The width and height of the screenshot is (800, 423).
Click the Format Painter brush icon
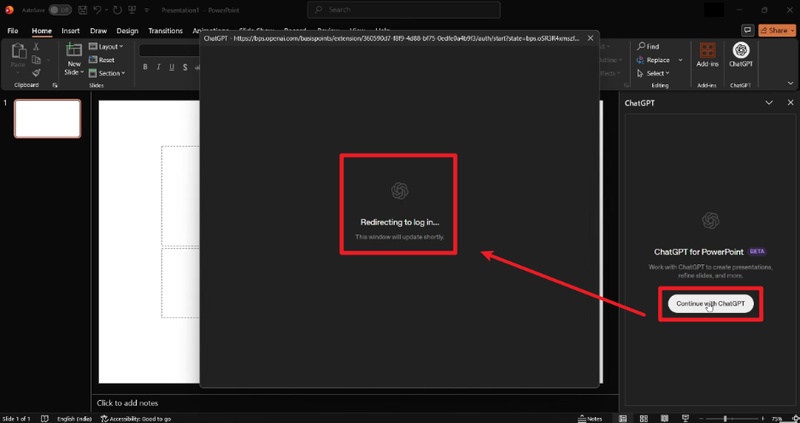point(36,73)
